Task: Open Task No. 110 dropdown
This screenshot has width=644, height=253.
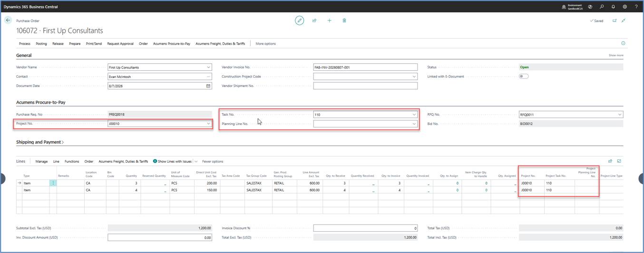Action: 414,115
